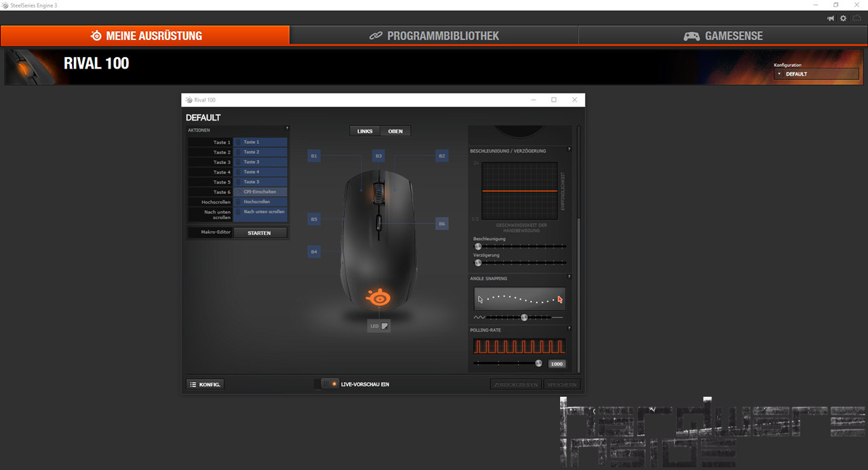Click the B4 side button marker
Viewport: 868px width, 470px height.
pyautogui.click(x=314, y=252)
